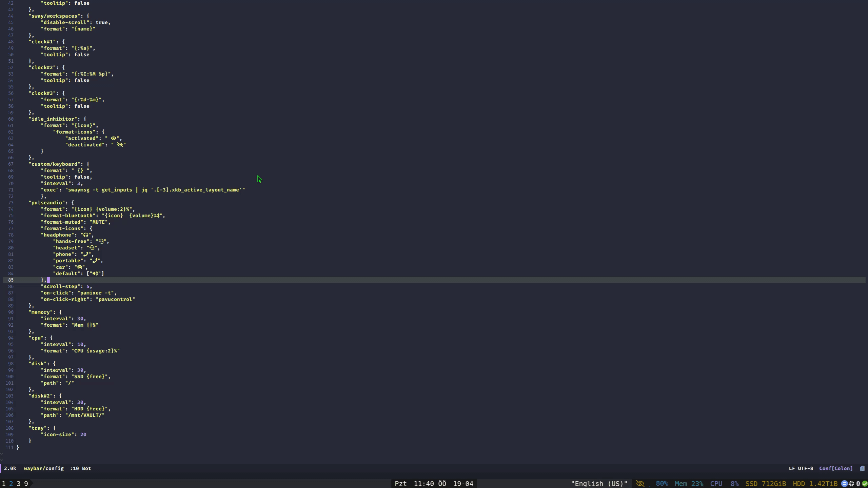Place cursor on "/mnt/VAULT/" path string
Screen dimensions: 868x488
point(85,415)
